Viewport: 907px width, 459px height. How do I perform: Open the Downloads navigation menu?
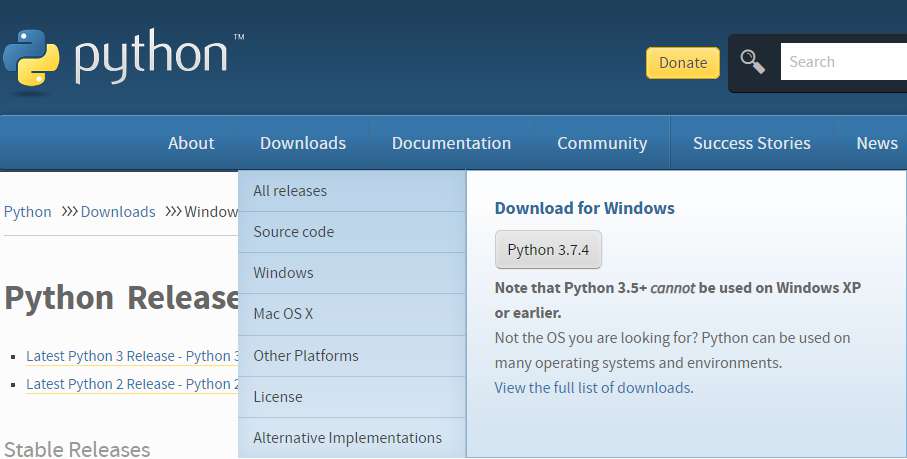tap(303, 143)
